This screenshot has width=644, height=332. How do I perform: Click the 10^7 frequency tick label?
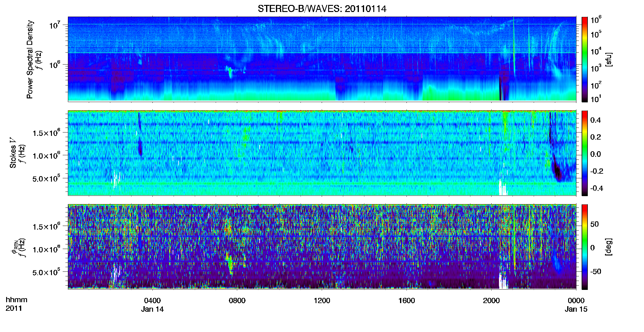[x=54, y=25]
